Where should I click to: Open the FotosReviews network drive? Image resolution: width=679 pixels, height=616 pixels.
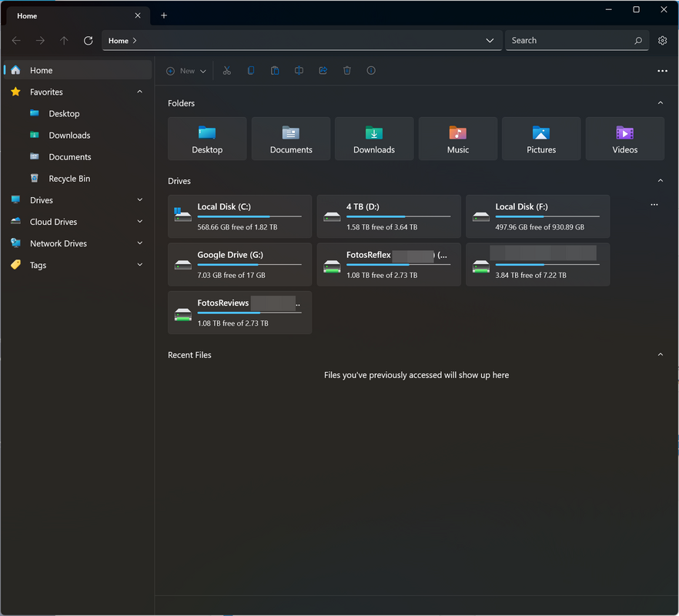tap(240, 313)
